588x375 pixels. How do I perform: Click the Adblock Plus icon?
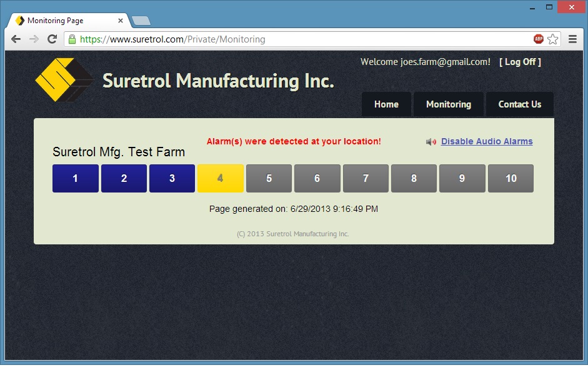[538, 39]
